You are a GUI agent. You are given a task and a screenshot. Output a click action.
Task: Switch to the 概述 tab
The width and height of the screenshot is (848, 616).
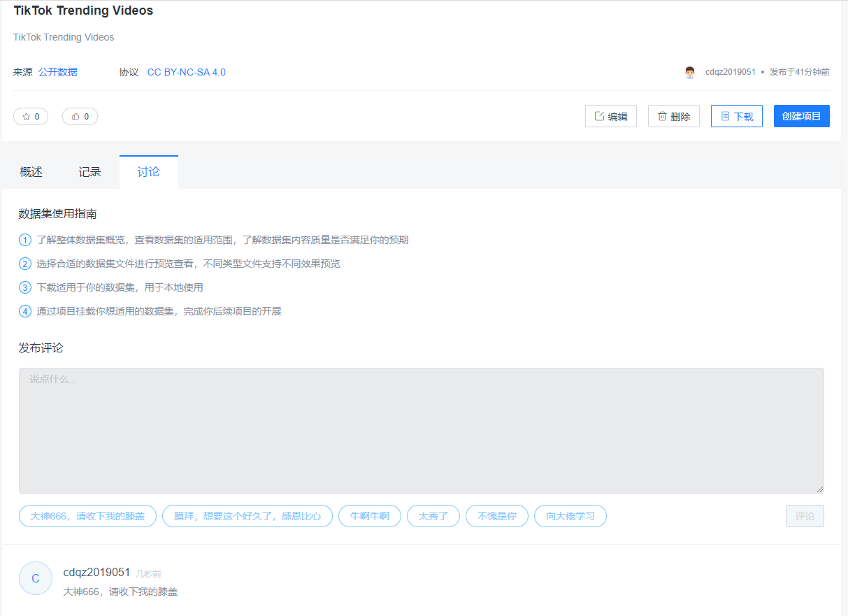[31, 172]
